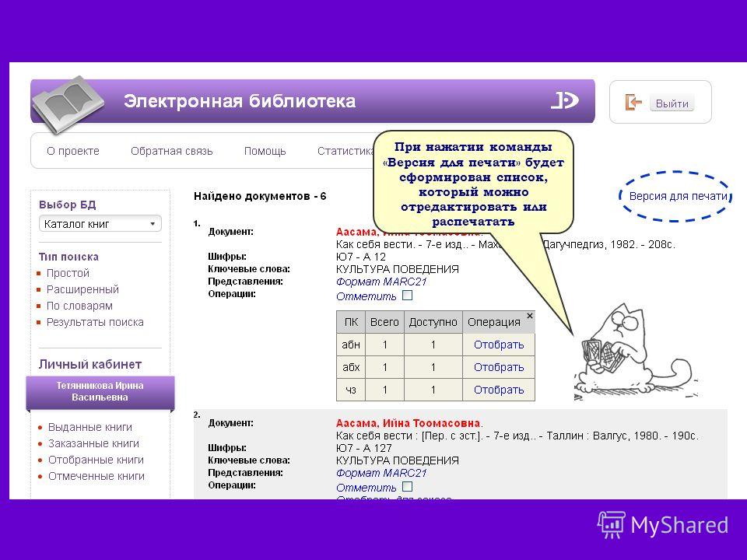The height and width of the screenshot is (560, 747).
Task: Open Формат MARC21 for record 1
Action: tap(381, 282)
